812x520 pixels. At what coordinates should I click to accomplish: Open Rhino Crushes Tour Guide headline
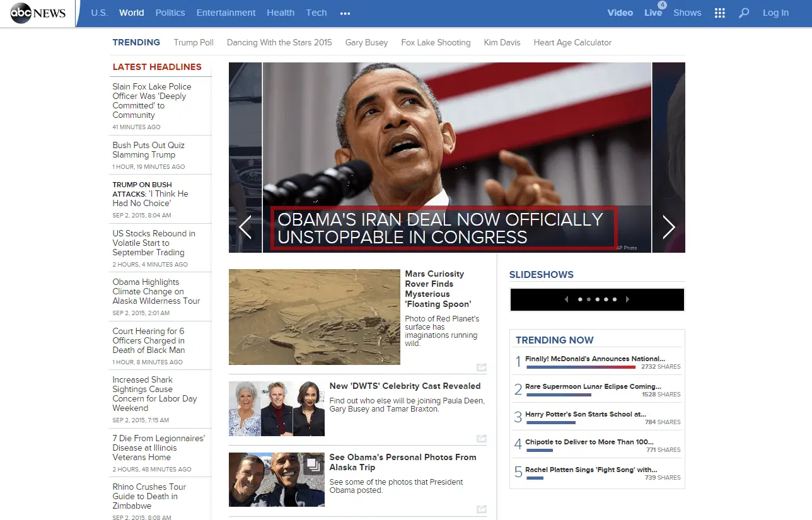(x=149, y=496)
